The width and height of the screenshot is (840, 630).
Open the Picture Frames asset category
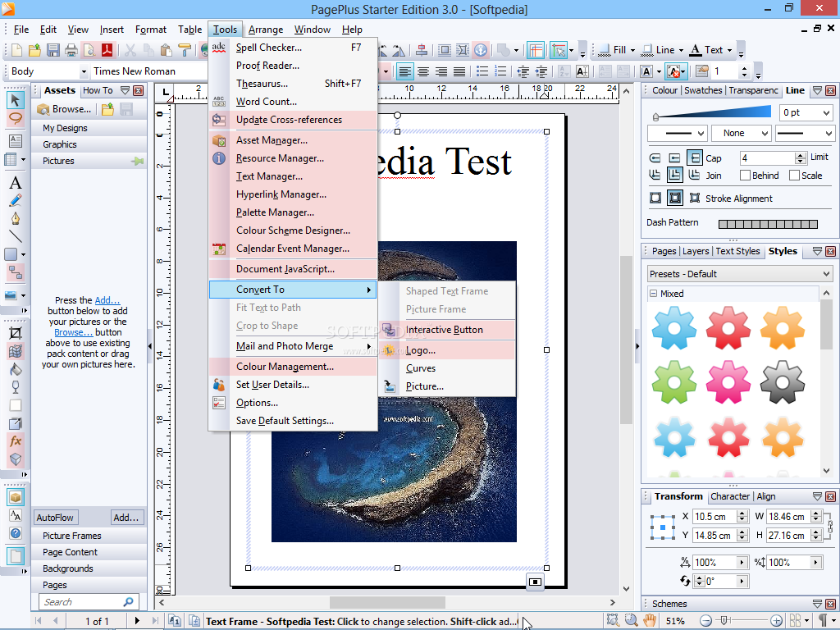(89, 536)
